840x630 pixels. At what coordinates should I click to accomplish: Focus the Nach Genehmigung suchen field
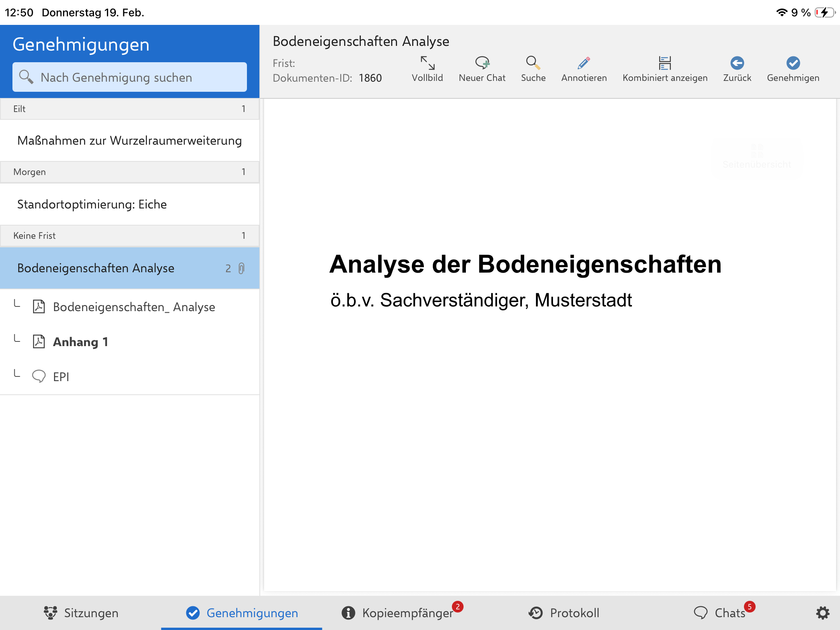coord(129,77)
